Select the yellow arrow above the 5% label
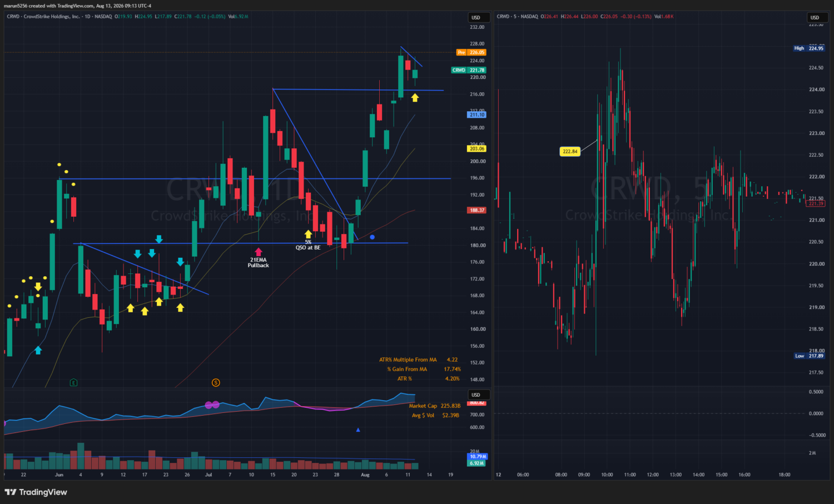 tap(308, 234)
